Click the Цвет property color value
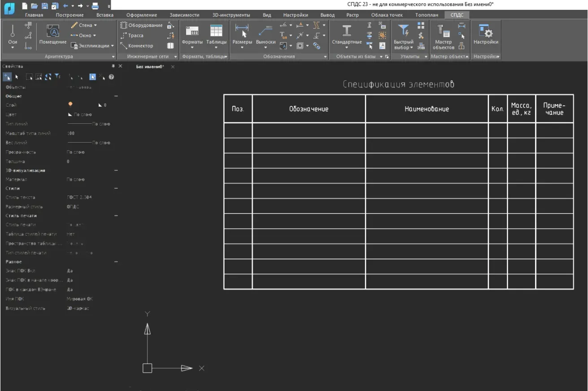Viewport: 588px width, 391px height. 80,114
